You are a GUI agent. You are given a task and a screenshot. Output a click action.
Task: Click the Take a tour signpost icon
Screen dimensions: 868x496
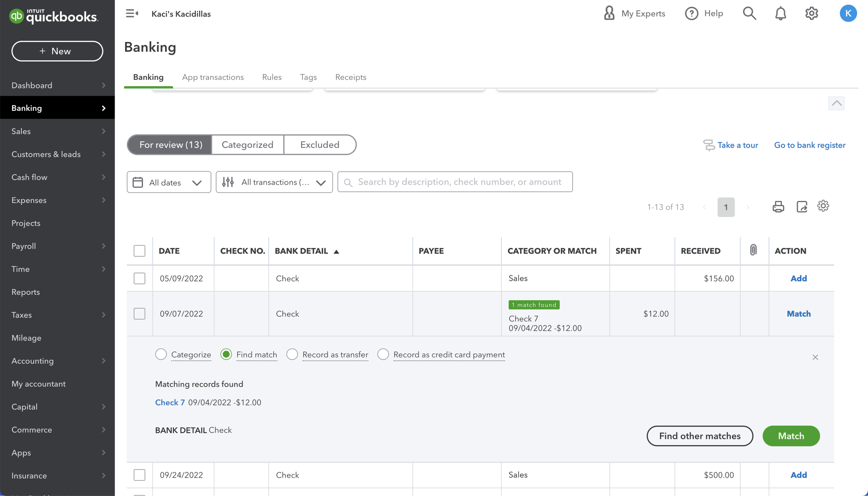point(709,145)
